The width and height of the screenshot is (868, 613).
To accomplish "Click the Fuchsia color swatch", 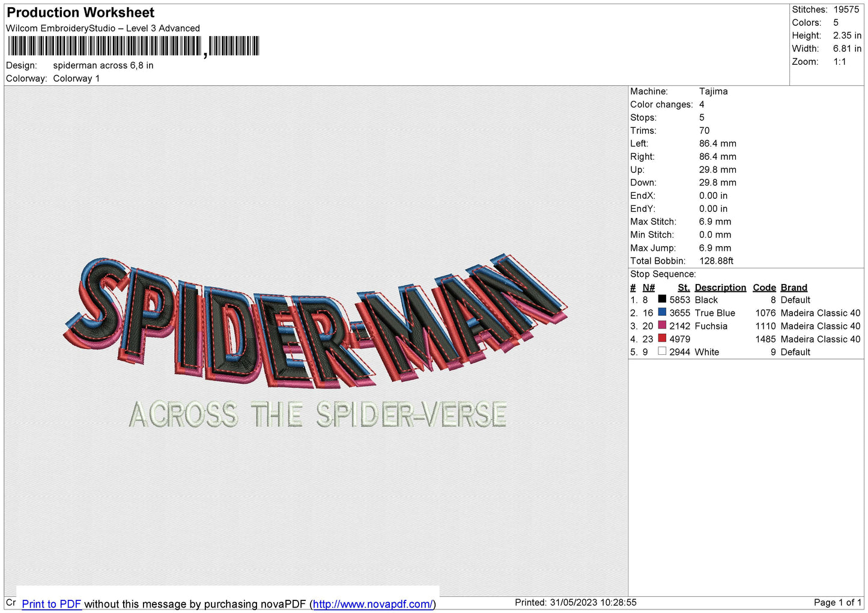I will (x=662, y=325).
